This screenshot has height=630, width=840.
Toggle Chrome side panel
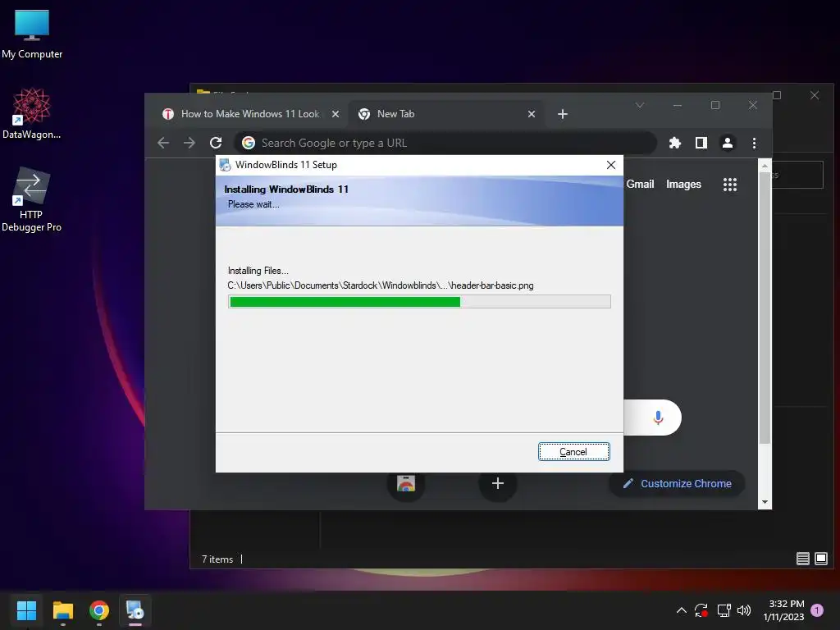point(701,143)
